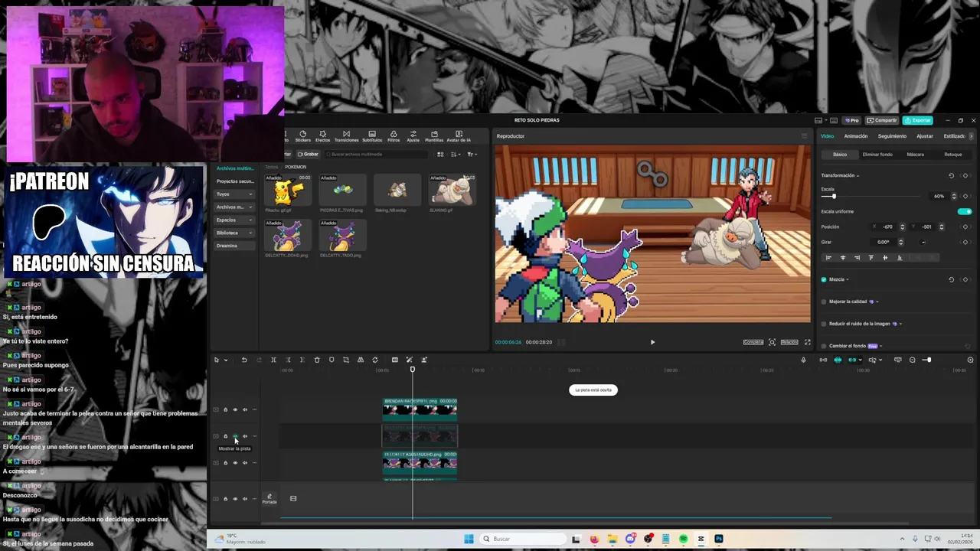Split the clip at the playhead
This screenshot has width=980, height=551.
[273, 360]
